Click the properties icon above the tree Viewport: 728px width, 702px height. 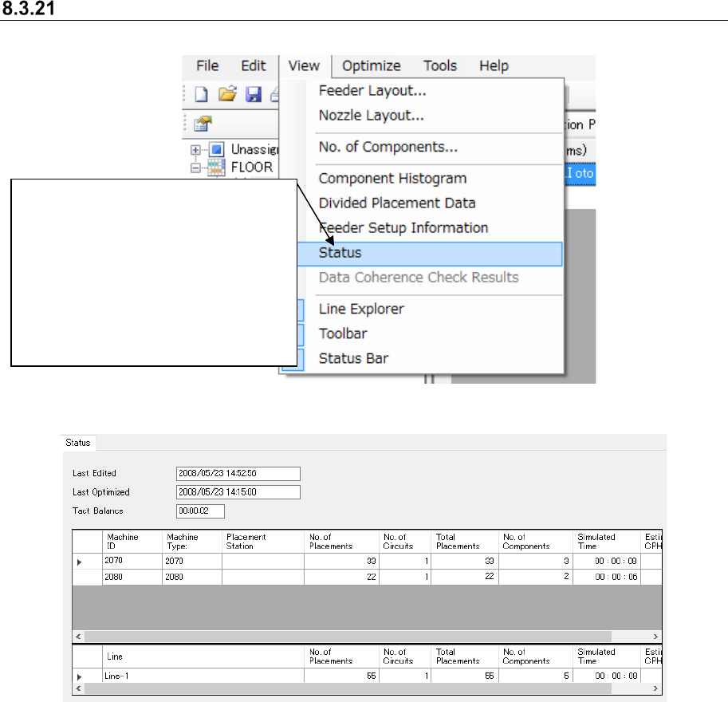click(203, 123)
